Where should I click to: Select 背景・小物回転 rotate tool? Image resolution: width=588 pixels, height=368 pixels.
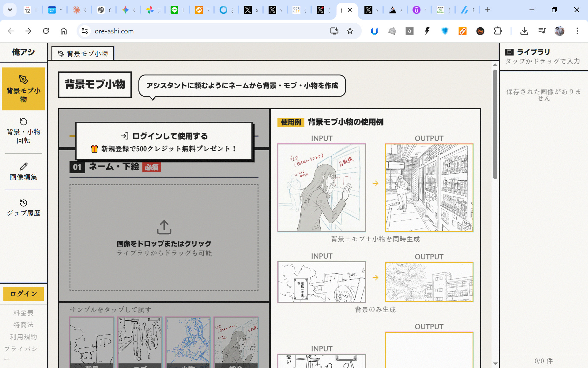pyautogui.click(x=24, y=131)
